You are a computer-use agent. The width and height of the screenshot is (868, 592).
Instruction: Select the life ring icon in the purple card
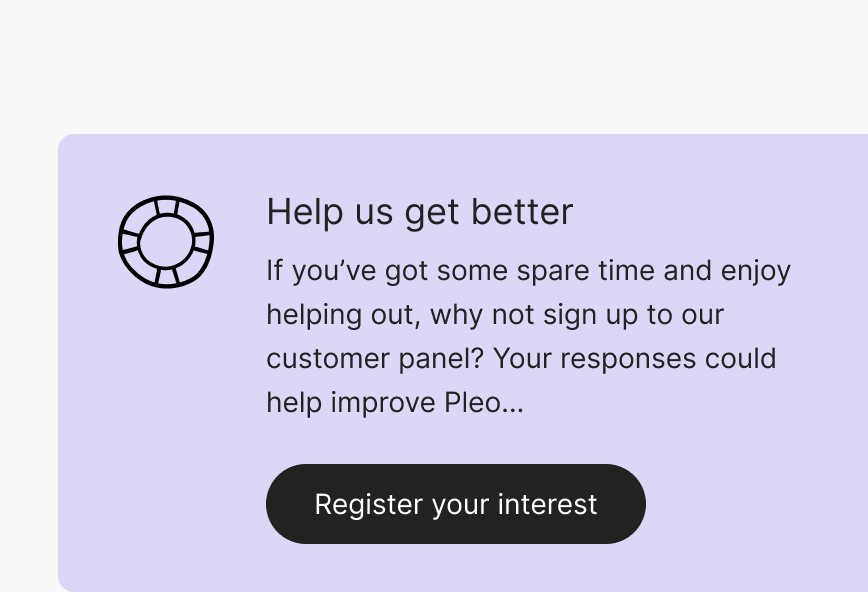coord(166,242)
